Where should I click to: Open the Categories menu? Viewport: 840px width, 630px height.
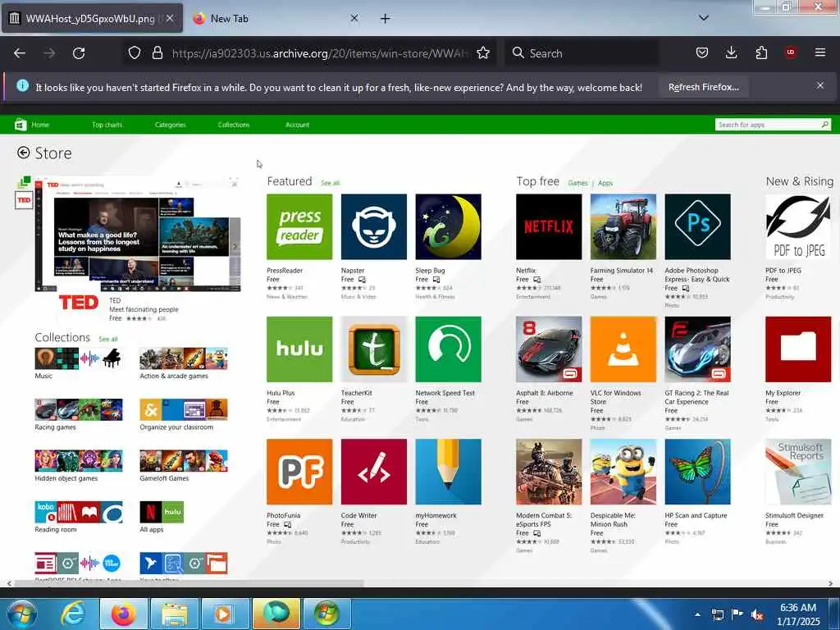(x=171, y=125)
